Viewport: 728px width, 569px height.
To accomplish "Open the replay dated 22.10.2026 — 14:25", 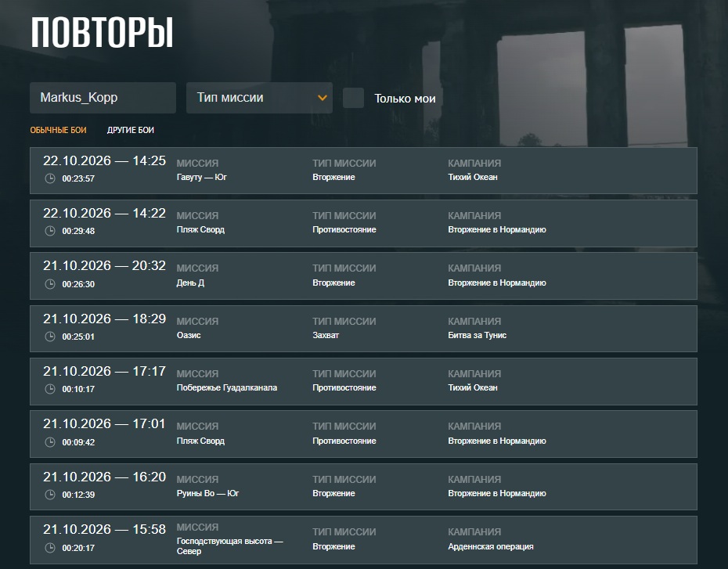I will point(363,171).
